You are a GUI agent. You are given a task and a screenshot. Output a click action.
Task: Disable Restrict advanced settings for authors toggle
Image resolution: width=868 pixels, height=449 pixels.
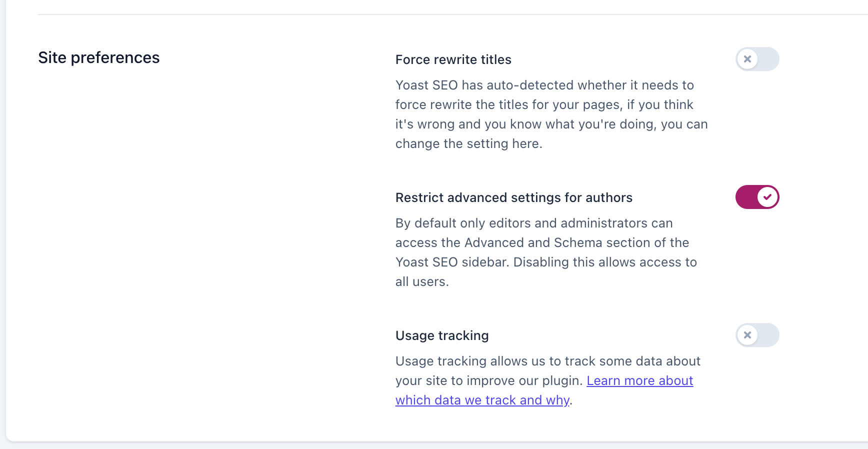click(x=757, y=197)
